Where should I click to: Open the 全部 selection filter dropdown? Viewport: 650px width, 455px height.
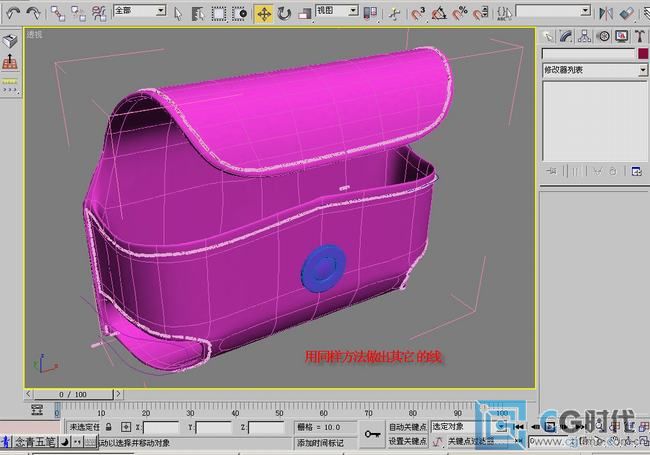[139, 11]
